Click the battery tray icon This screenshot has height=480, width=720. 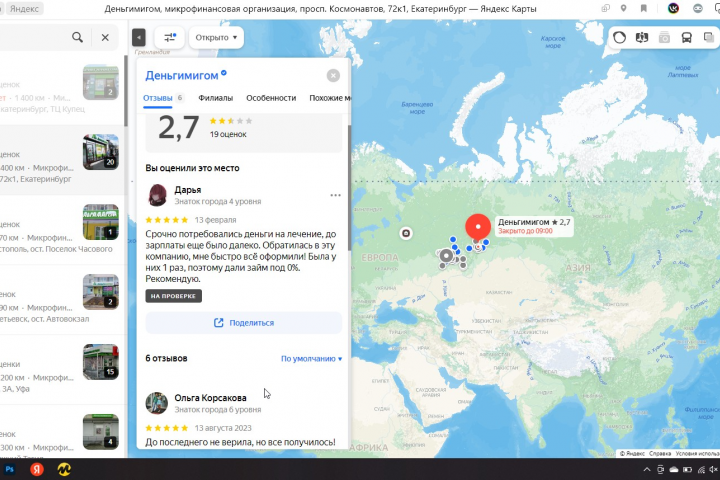coord(687,469)
